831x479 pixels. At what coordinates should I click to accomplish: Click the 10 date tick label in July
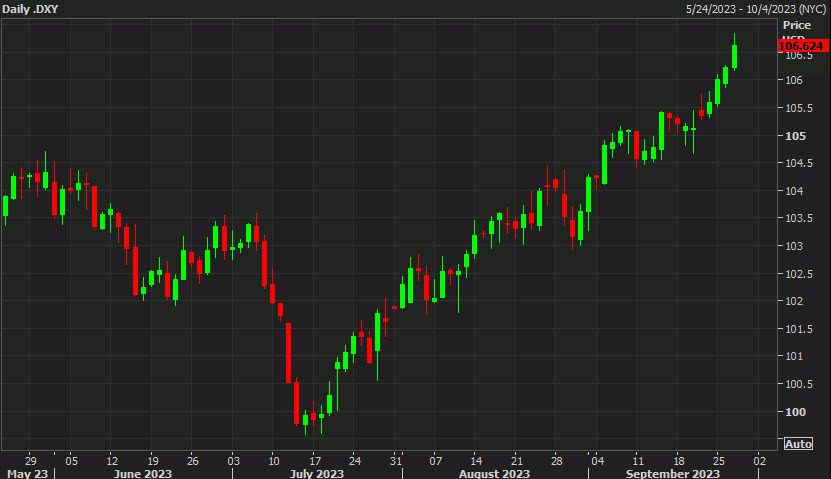point(273,460)
